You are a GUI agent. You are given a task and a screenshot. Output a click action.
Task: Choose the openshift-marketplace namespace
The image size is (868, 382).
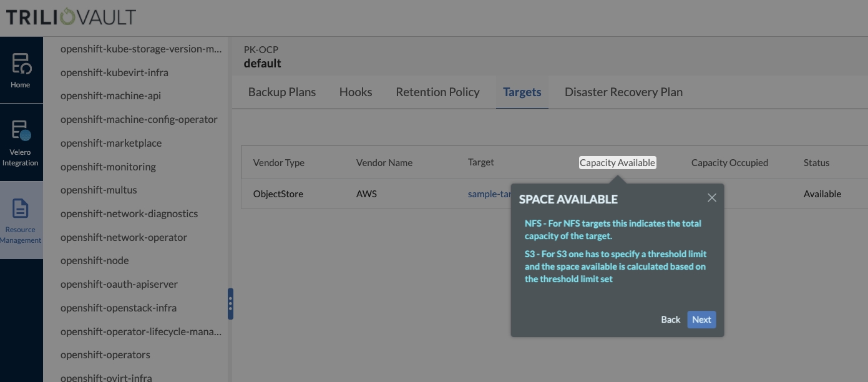[x=111, y=144]
